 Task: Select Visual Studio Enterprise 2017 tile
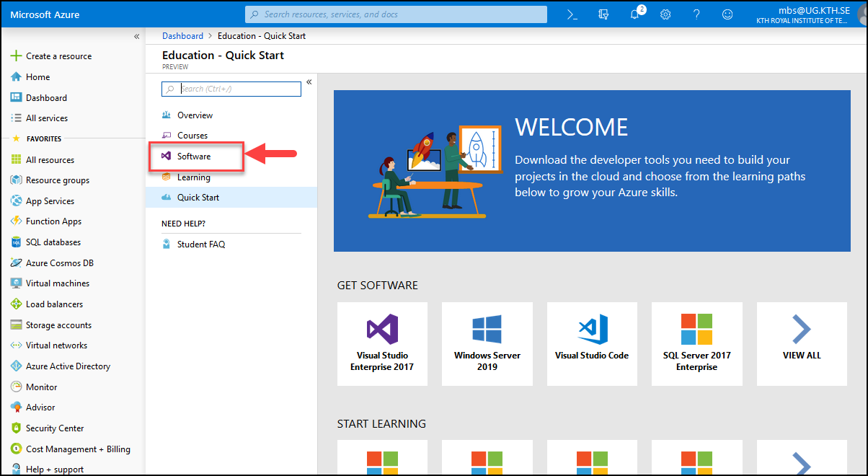coord(382,343)
